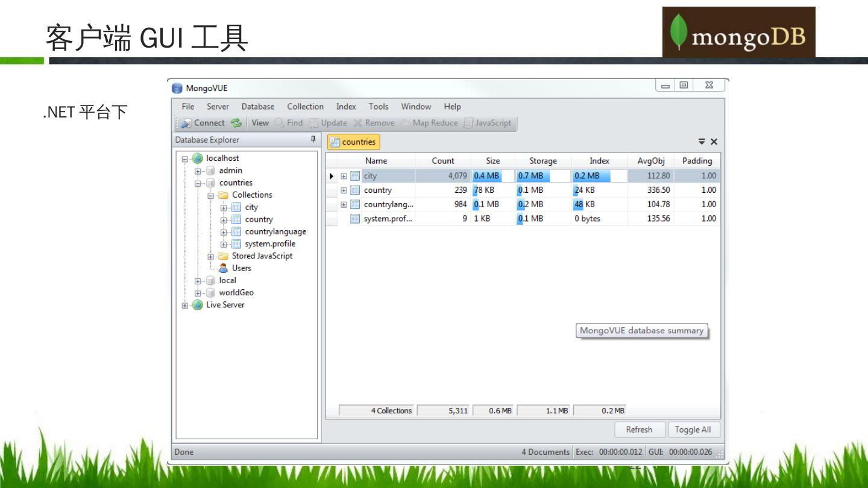Screen dimensions: 868x488
Task: Click the Live Server globe icon
Action: click(x=198, y=305)
